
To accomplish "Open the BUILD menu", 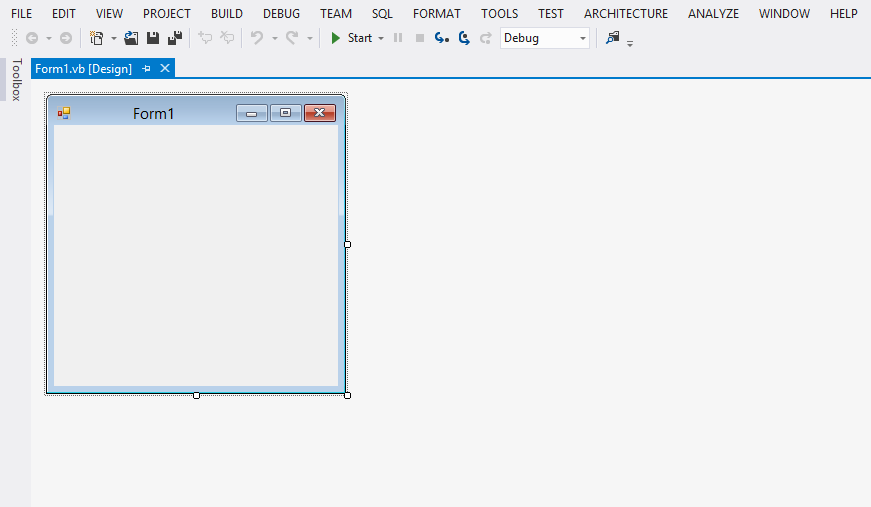I will [227, 13].
